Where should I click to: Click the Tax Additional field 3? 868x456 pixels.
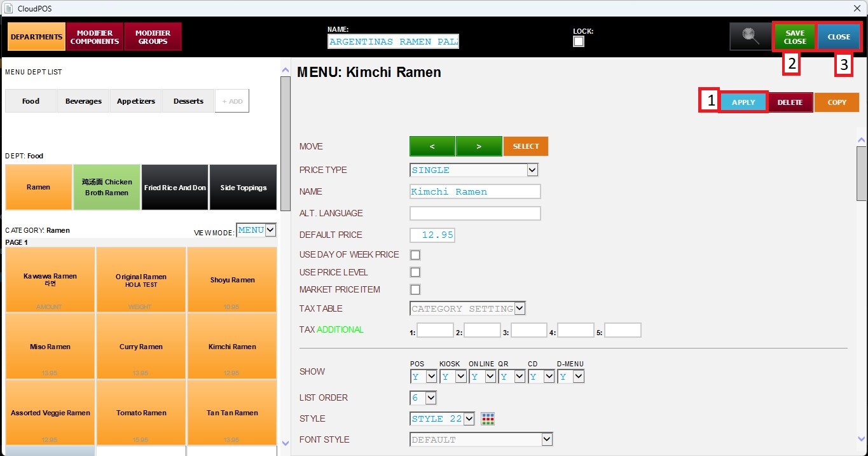coord(529,330)
